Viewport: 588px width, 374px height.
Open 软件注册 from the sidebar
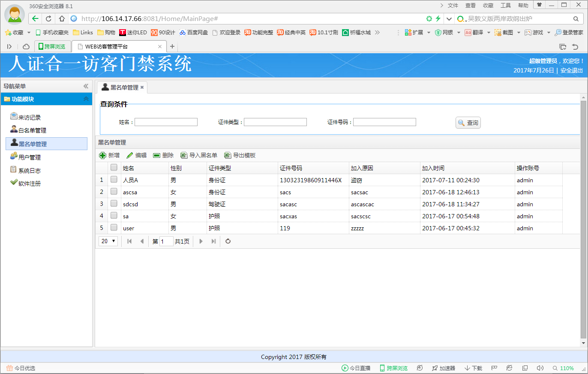tap(29, 184)
